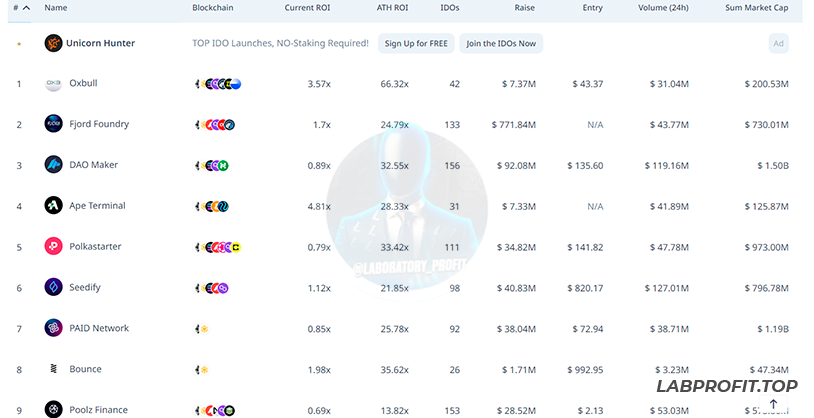Click the DAO Maker logo icon
The width and height of the screenshot is (814, 418).
(x=54, y=165)
